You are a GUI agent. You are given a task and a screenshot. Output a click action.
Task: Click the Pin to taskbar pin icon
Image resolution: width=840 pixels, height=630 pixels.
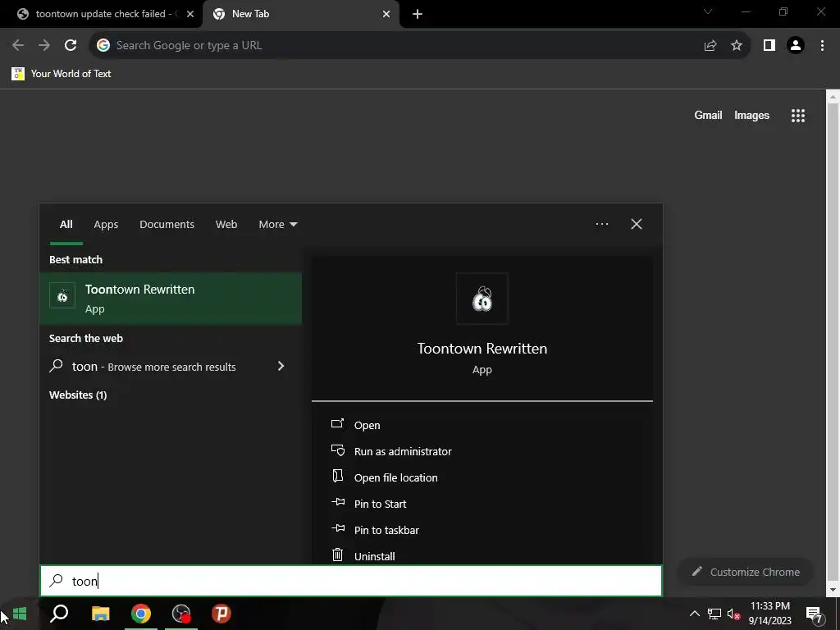337,529
